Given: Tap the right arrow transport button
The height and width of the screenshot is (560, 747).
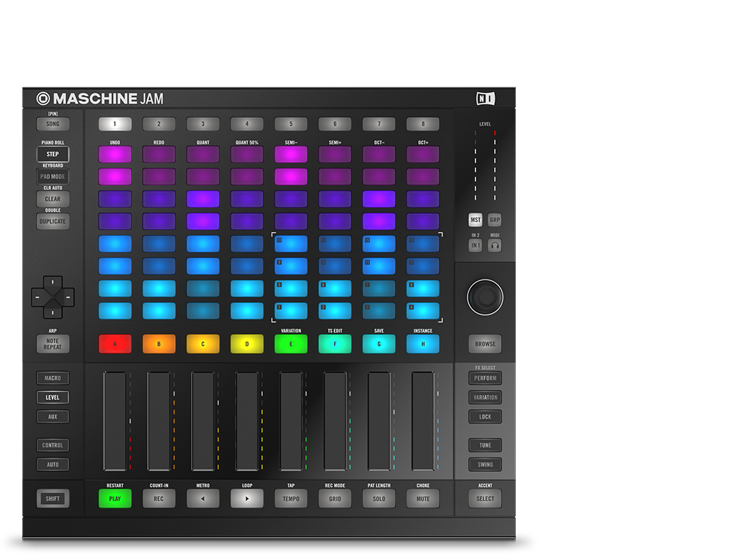Looking at the screenshot, I should (247, 498).
